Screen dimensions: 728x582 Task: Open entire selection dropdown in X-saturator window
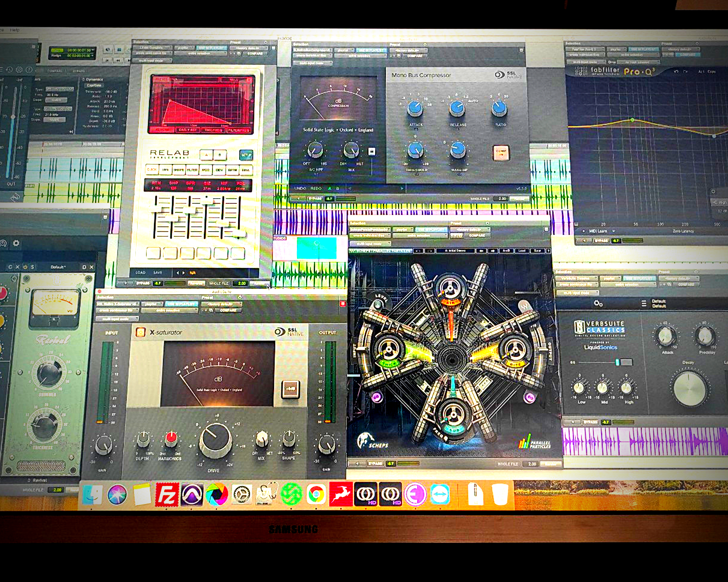(x=170, y=310)
